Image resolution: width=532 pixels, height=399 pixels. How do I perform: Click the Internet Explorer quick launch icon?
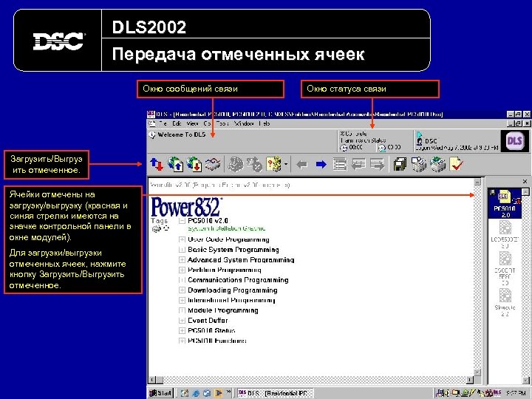click(196, 393)
